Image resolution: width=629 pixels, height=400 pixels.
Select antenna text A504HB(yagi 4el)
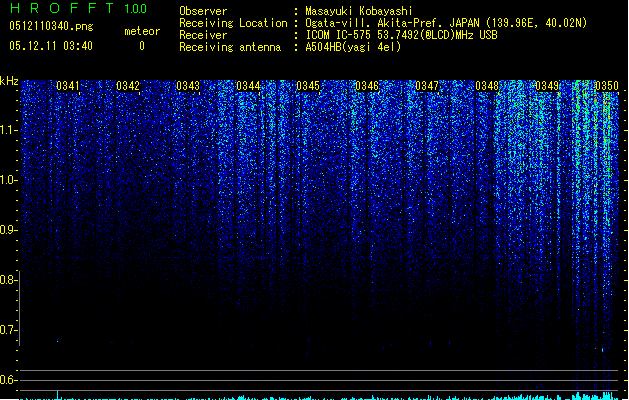(x=353, y=47)
